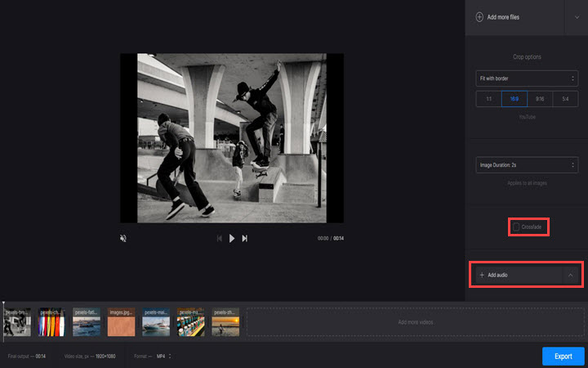Select the images.jpg thumbnail in timeline
The image size is (588, 368).
[121, 322]
